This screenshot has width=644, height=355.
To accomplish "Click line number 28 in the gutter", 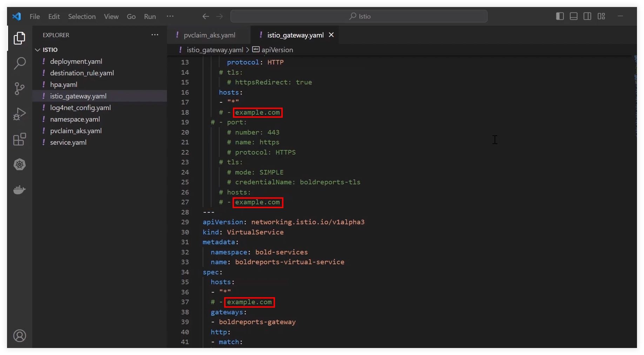I will click(x=185, y=212).
